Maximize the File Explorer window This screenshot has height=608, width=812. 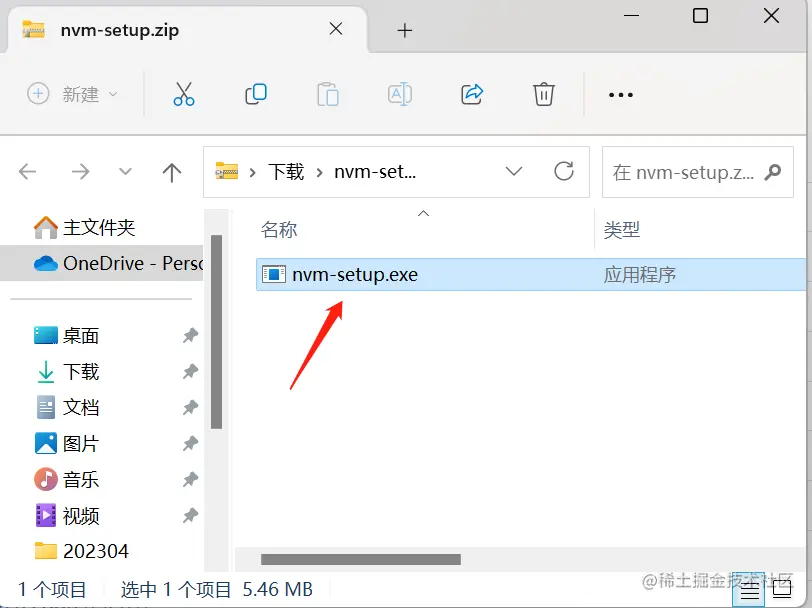pyautogui.click(x=700, y=16)
